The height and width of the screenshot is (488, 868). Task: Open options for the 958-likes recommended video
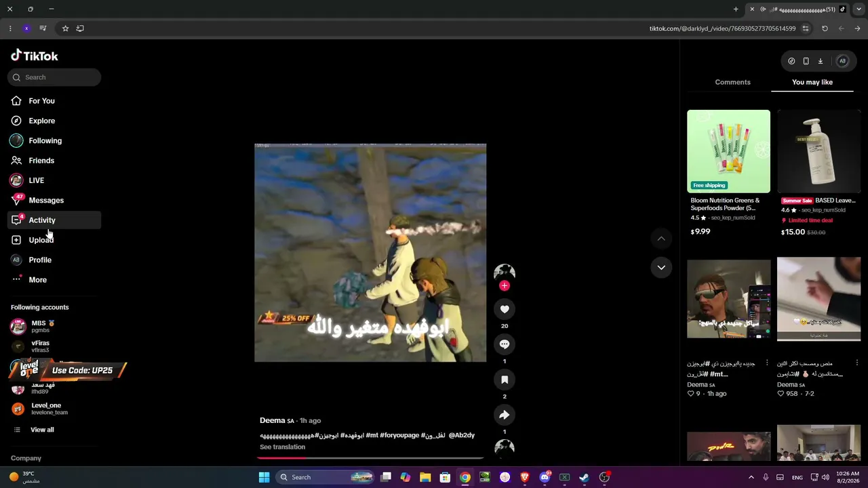tap(857, 363)
